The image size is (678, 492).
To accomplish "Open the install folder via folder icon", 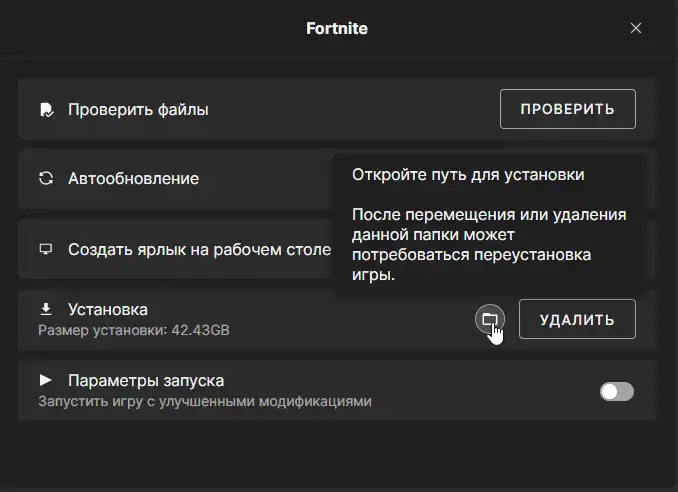I will pyautogui.click(x=489, y=319).
